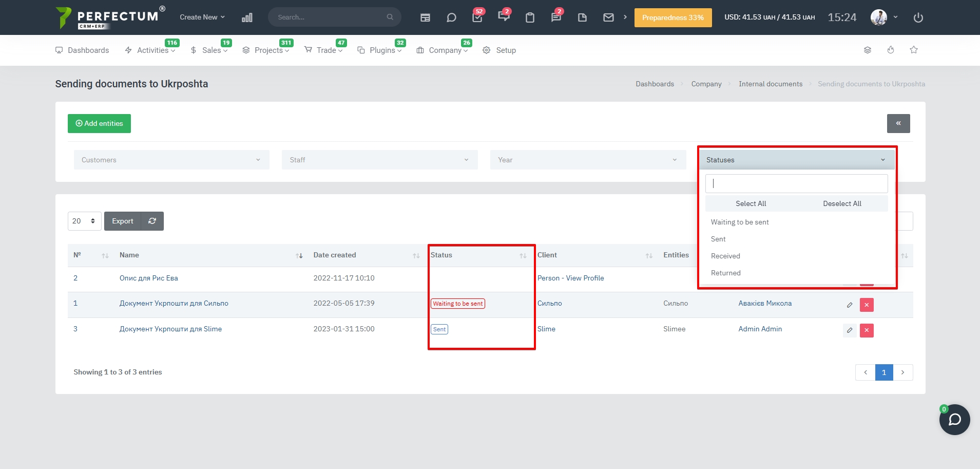Open the Projects menu
This screenshot has height=469, width=980.
coord(266,50)
